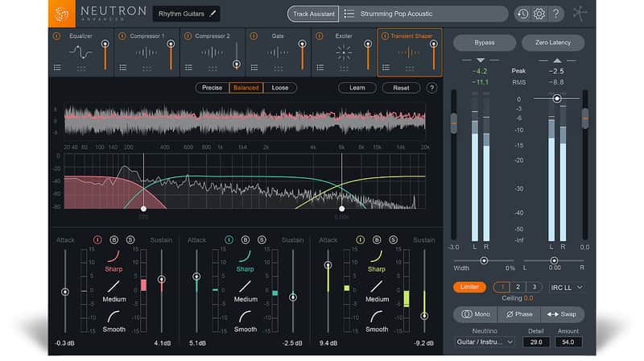Select Smooth contour for yellow band 3
Image resolution: width=644 pixels, height=361 pixels.
click(x=377, y=322)
